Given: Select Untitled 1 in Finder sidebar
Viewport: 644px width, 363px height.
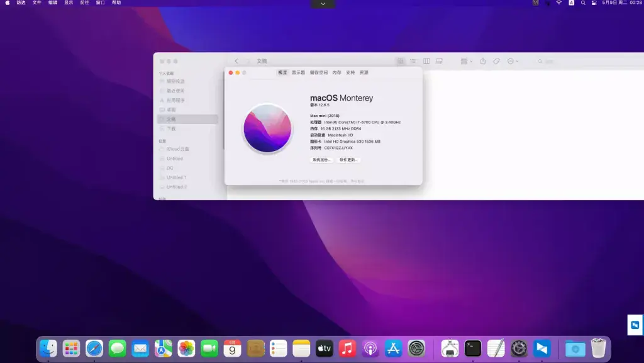Looking at the screenshot, I should (187, 177).
